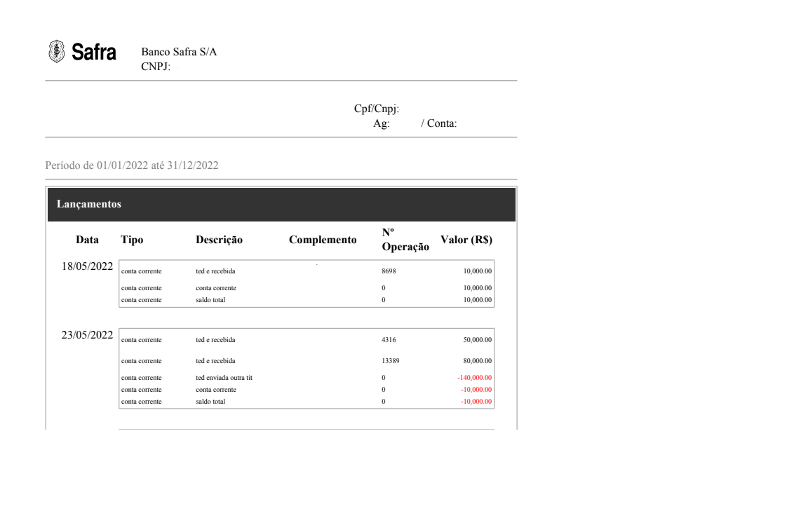Image resolution: width=794 pixels, height=532 pixels.
Task: Click the 'Valor (R$)' column header
Action: pos(466,240)
